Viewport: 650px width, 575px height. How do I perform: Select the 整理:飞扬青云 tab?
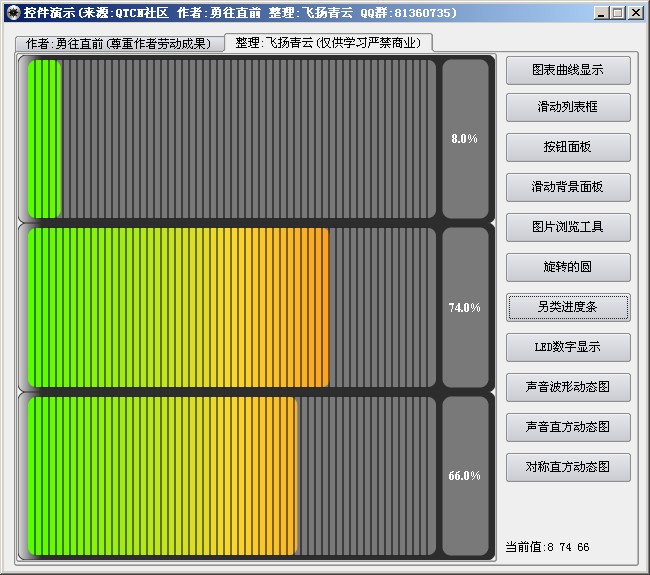(328, 42)
